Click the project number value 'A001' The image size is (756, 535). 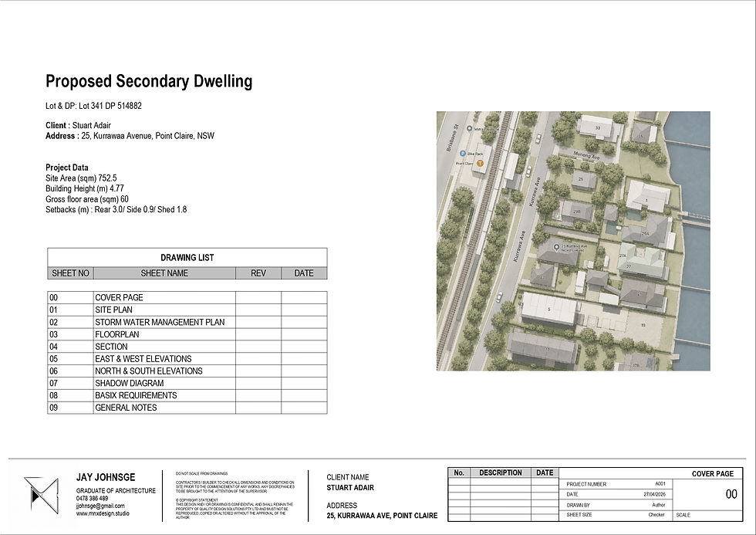click(x=660, y=483)
